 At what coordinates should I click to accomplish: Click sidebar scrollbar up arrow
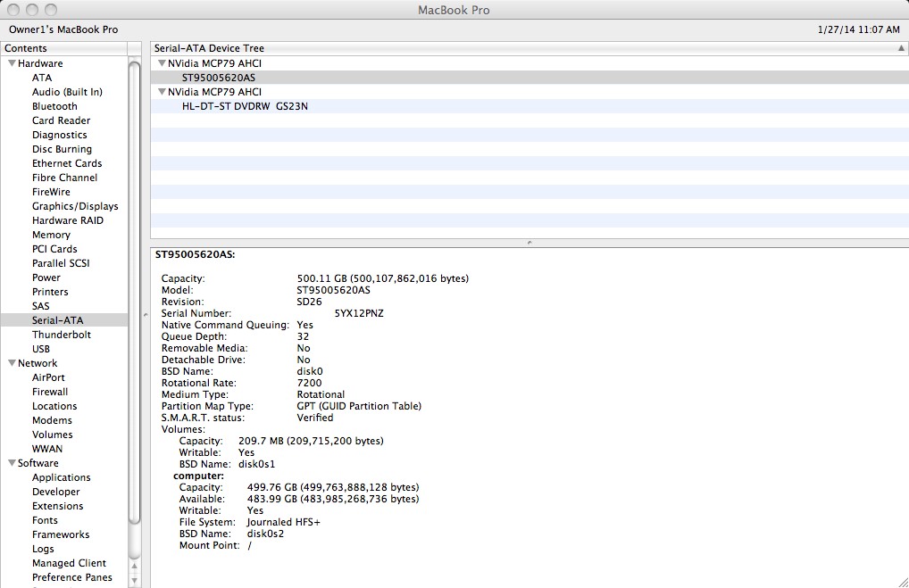point(135,566)
